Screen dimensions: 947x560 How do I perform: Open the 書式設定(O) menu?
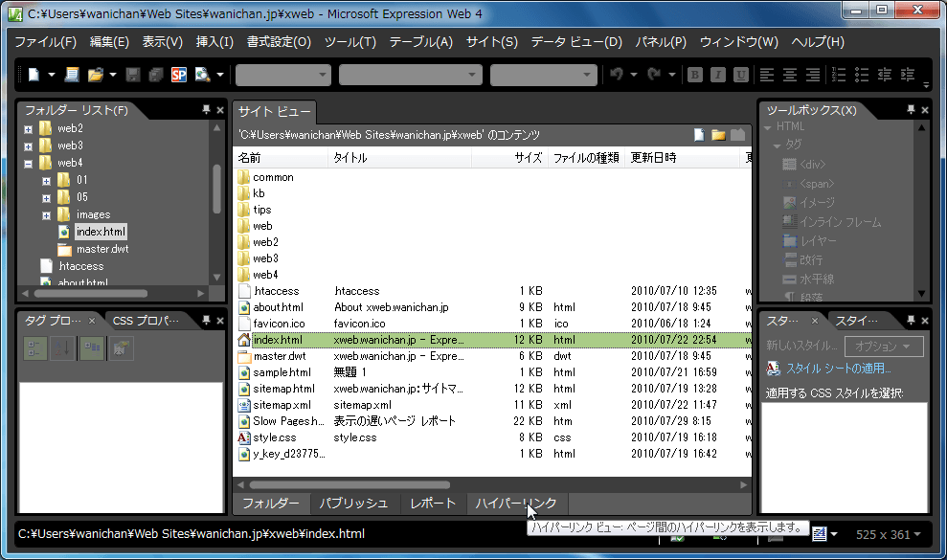click(x=279, y=42)
